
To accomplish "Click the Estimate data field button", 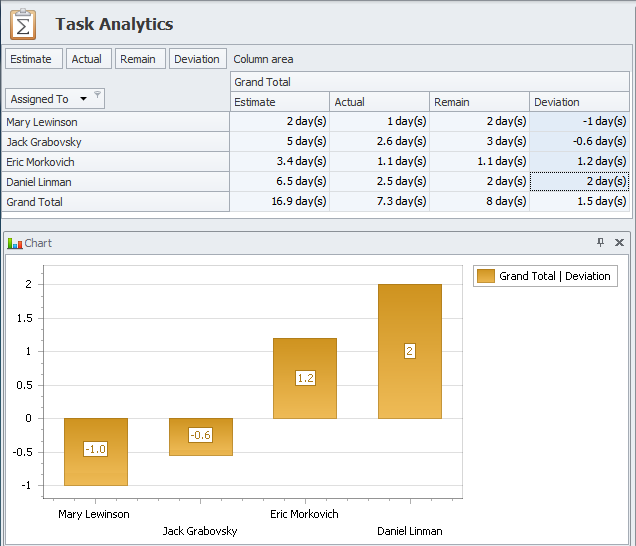I will (31, 59).
